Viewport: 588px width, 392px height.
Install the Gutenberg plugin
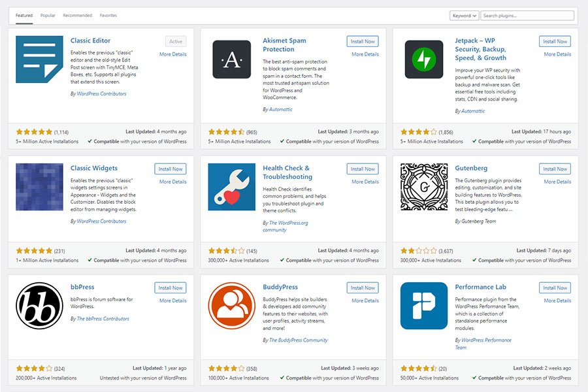(x=555, y=169)
